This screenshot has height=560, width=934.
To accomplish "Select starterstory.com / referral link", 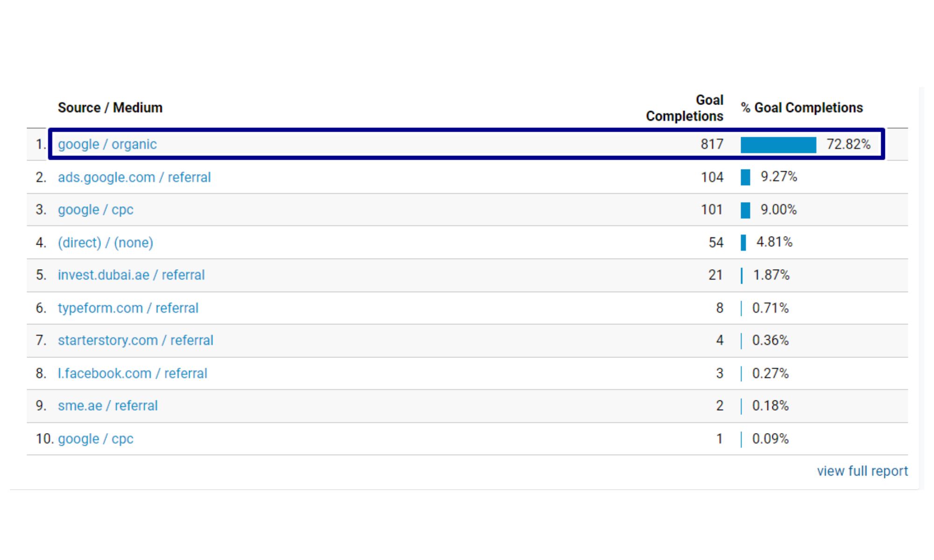I will pyautogui.click(x=135, y=340).
